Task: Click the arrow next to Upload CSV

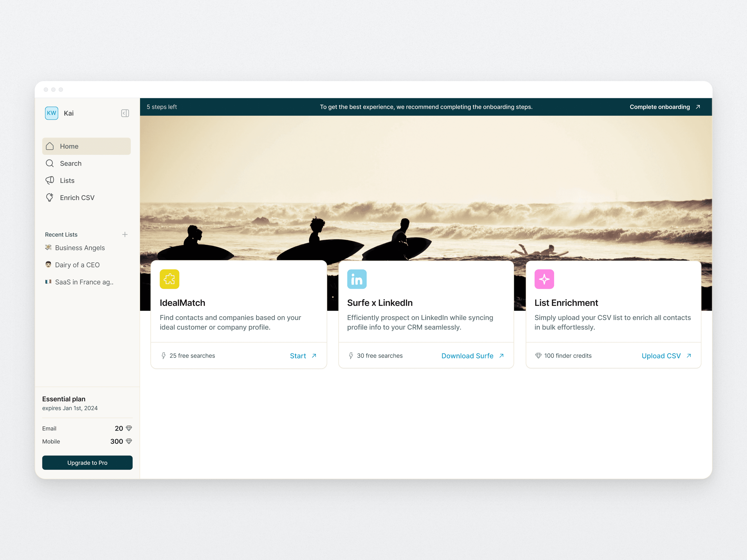Action: tap(689, 356)
